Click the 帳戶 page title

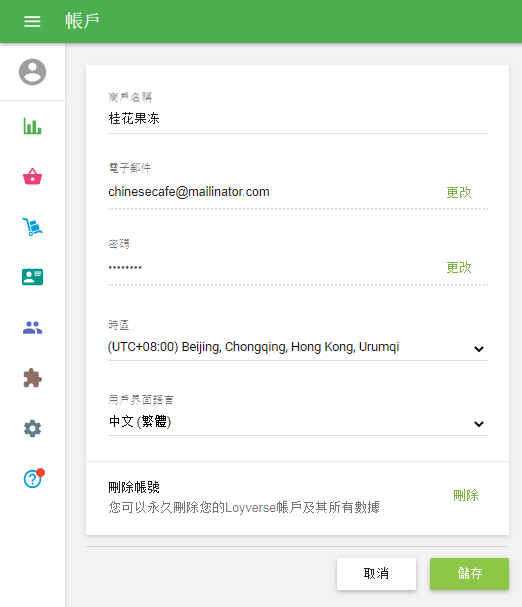[x=82, y=21]
